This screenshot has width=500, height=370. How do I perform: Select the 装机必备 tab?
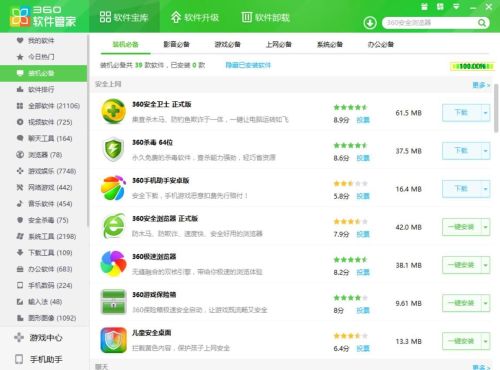[126, 44]
